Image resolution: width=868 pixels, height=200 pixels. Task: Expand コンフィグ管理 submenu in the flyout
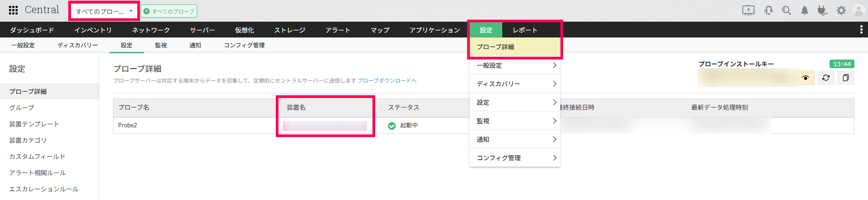tap(514, 158)
